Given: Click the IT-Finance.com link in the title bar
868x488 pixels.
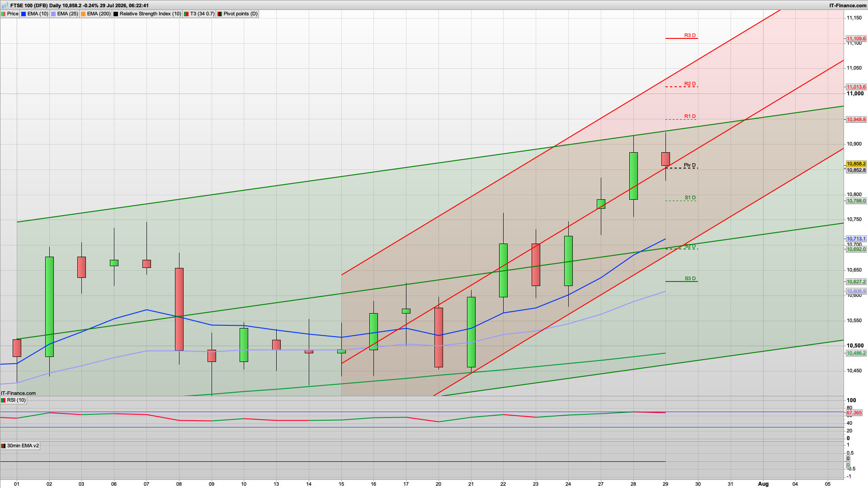Looking at the screenshot, I should (848, 5).
